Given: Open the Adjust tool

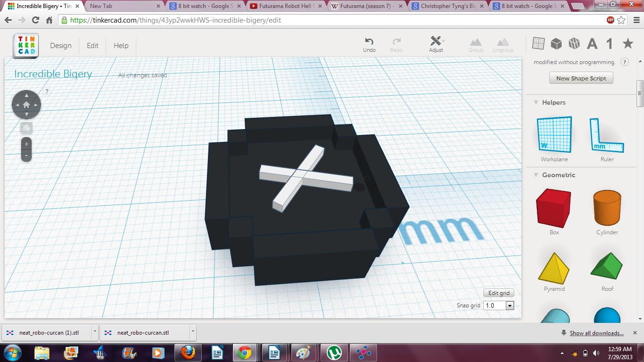Looking at the screenshot, I should tap(435, 42).
